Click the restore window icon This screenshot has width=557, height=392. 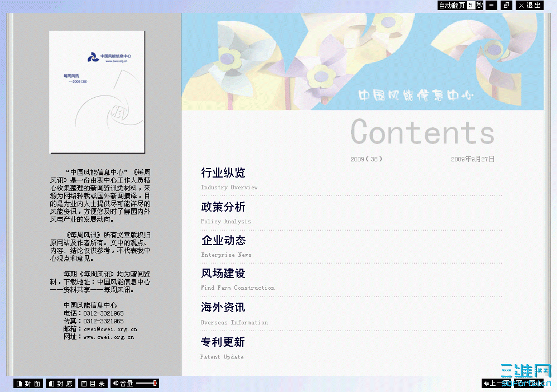click(506, 5)
